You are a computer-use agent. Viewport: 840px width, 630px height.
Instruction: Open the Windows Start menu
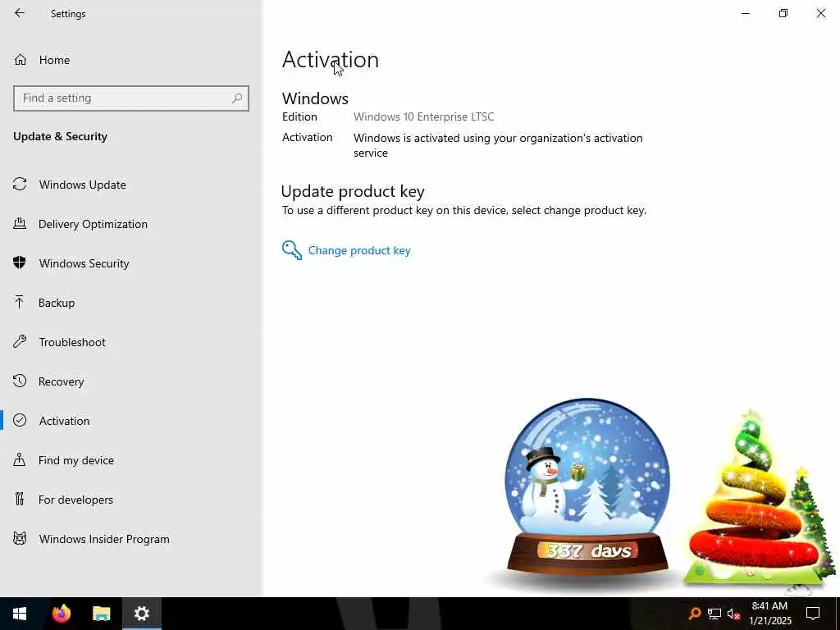tap(20, 614)
